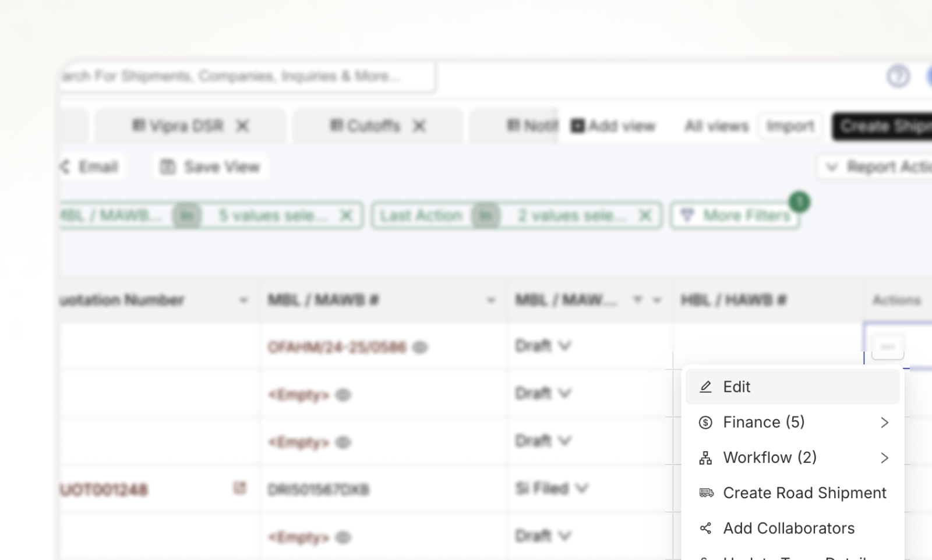Click the global search input field

click(247, 76)
